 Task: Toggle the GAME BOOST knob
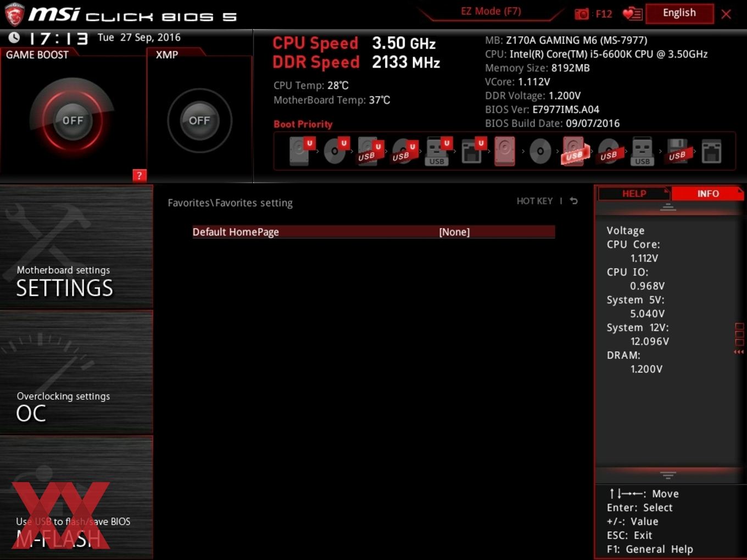tap(73, 120)
